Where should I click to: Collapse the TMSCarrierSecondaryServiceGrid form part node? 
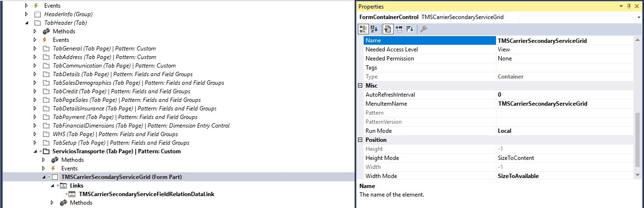[44, 177]
